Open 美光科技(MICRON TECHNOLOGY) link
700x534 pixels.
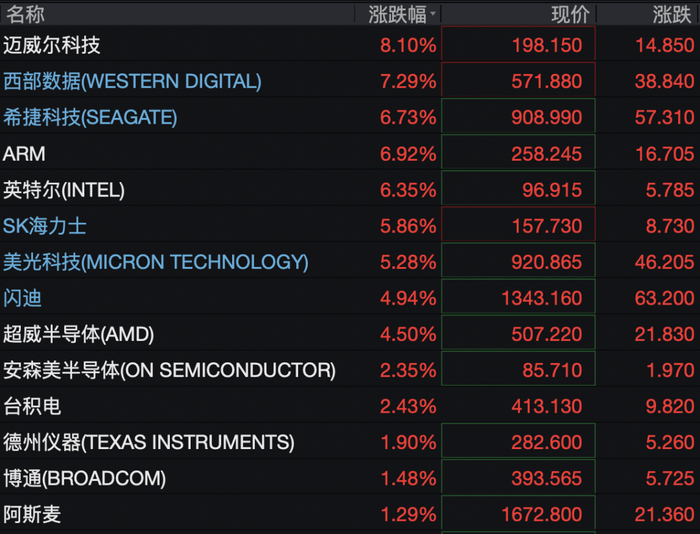155,262
